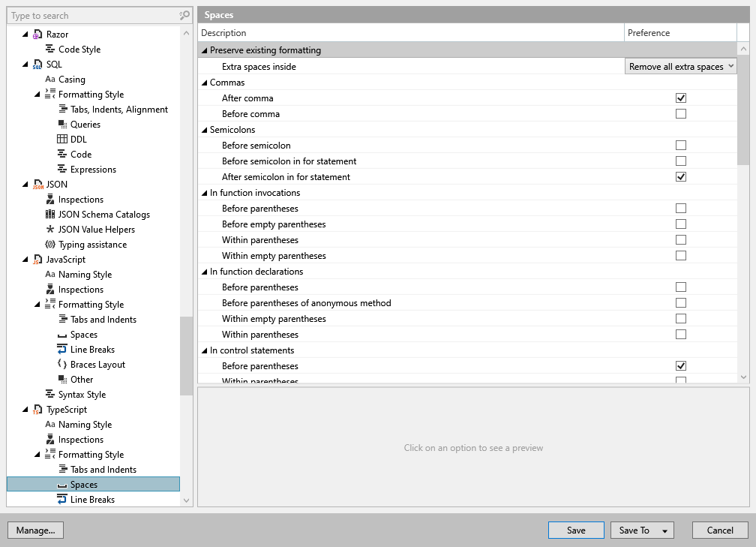Viewport: 756px width, 547px height.
Task: Open the Extra spaces inside dropdown
Action: (680, 67)
